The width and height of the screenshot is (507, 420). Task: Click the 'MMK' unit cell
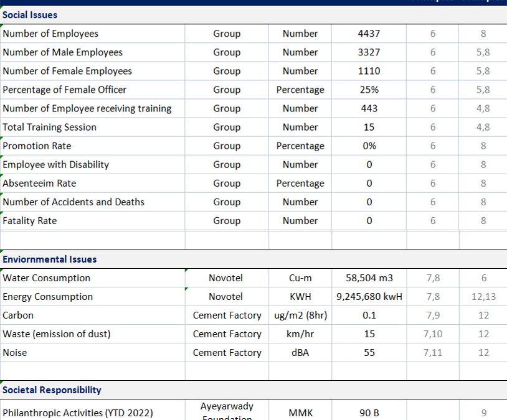300,410
